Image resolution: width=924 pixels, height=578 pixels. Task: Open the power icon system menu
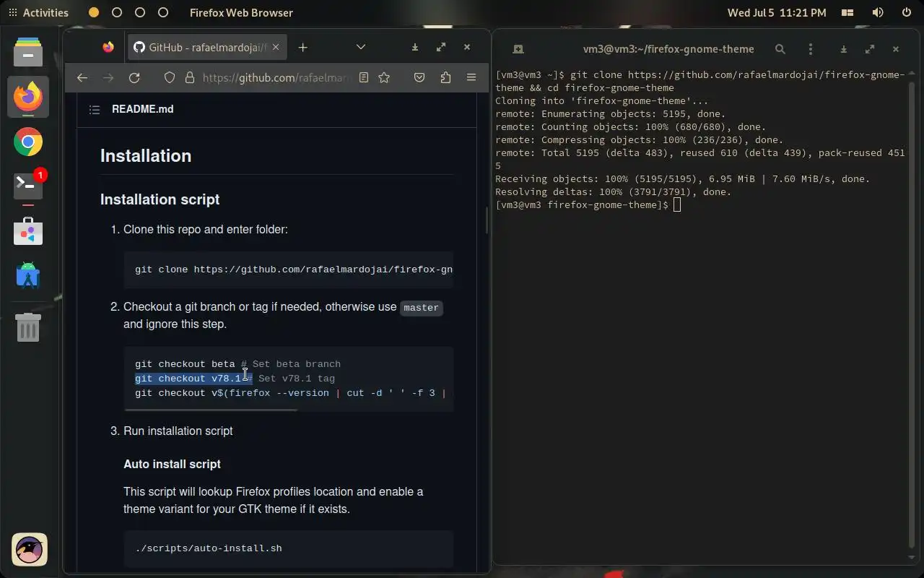tap(907, 12)
